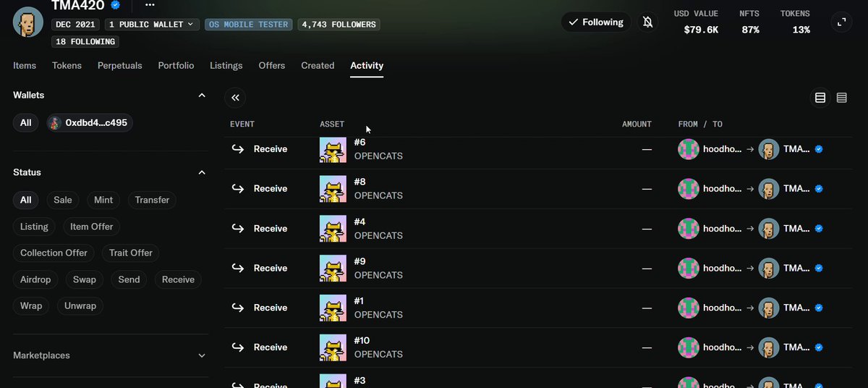The width and height of the screenshot is (868, 388).
Task: Open the 1 Public Wallet dropdown
Action: [x=153, y=24]
